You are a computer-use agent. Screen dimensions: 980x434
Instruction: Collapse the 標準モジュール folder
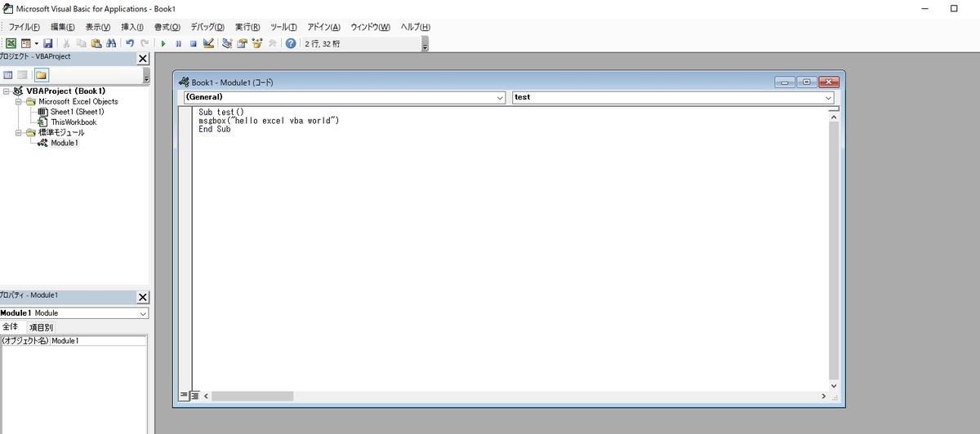coord(18,132)
